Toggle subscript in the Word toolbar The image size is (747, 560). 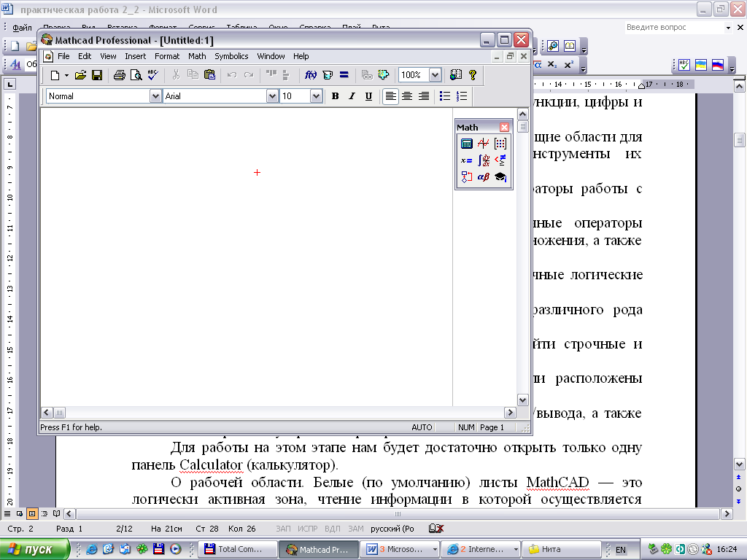click(x=551, y=65)
